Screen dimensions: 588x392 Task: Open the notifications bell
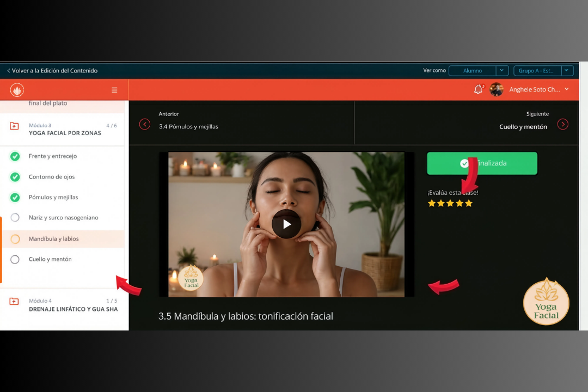coord(478,89)
